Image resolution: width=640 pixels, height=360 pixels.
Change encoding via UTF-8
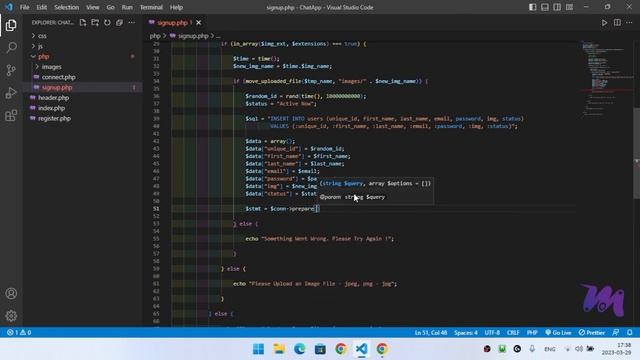492,333
